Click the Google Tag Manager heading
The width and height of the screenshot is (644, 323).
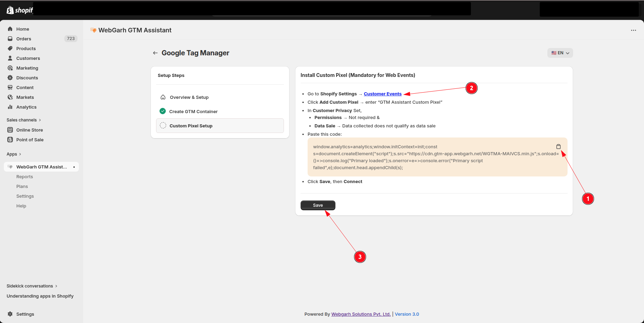point(195,53)
